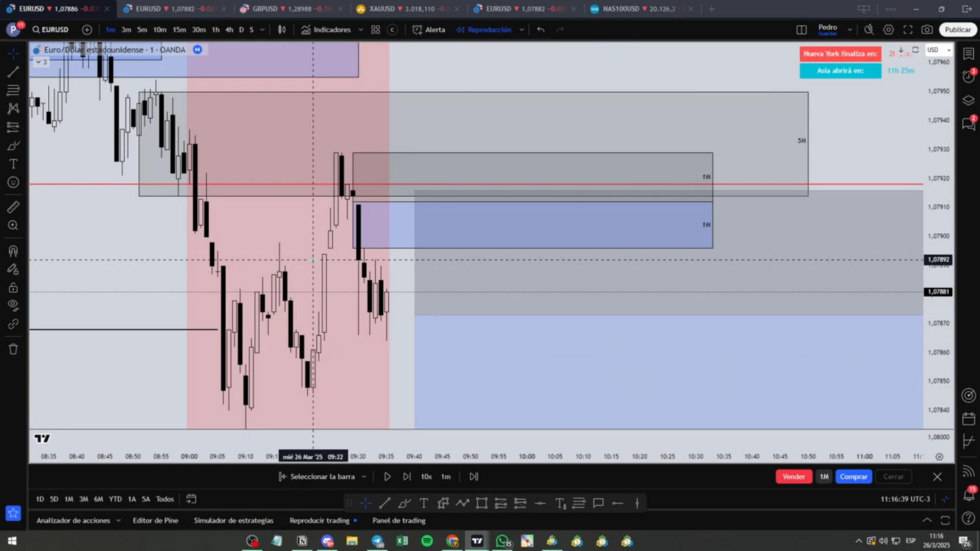Select the Text tool in left toolbar
The height and width of the screenshot is (551, 980).
pyautogui.click(x=13, y=164)
